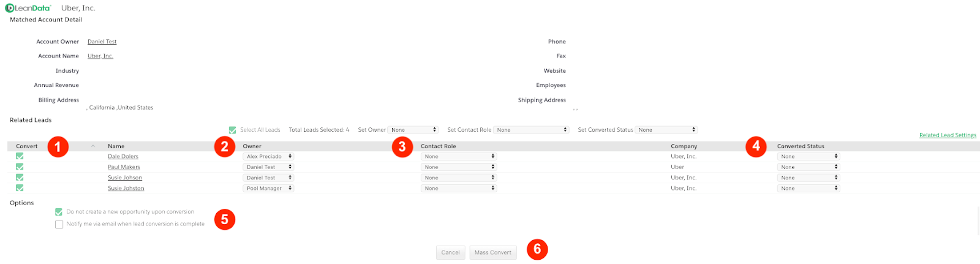The image size is (980, 264).
Task: Open Contact Role dropdown for Paul Makers
Action: pos(459,167)
